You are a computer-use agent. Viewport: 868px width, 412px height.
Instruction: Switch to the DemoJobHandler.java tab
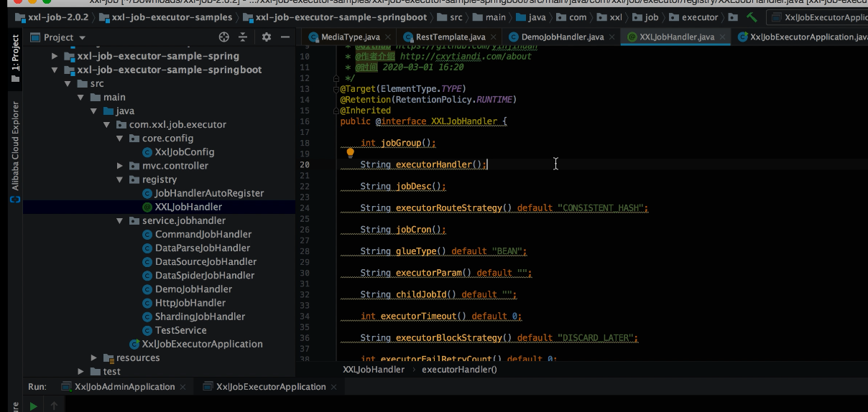click(562, 37)
